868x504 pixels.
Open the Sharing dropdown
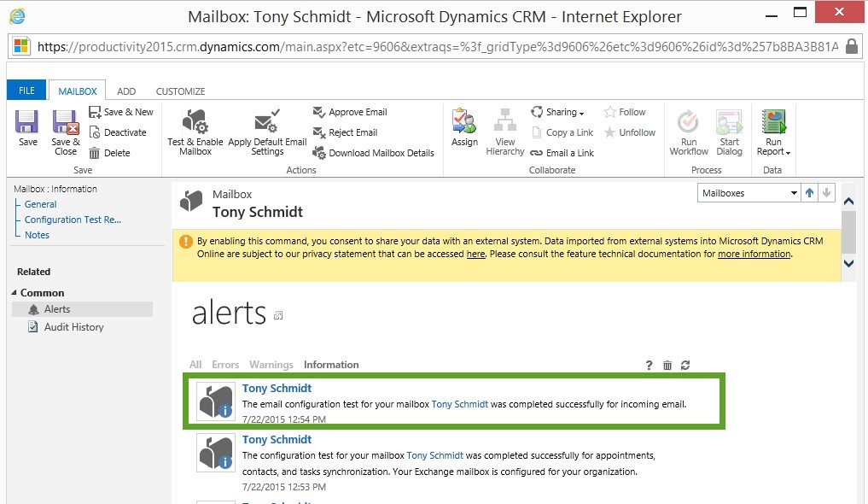559,112
